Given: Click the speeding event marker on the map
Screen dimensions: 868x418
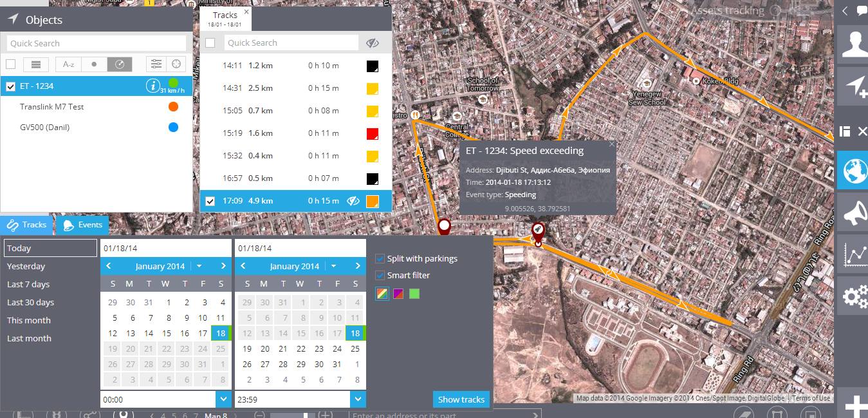Looking at the screenshot, I should (538, 232).
